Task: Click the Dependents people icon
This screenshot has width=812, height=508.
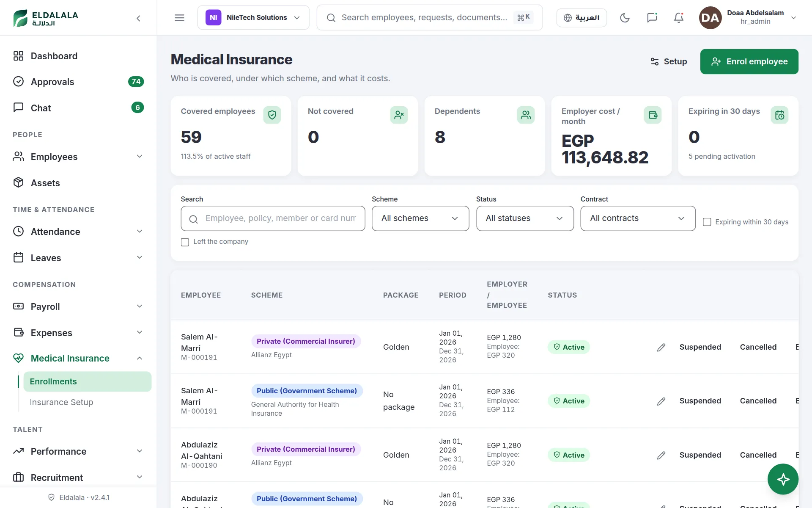Action: pyautogui.click(x=526, y=115)
